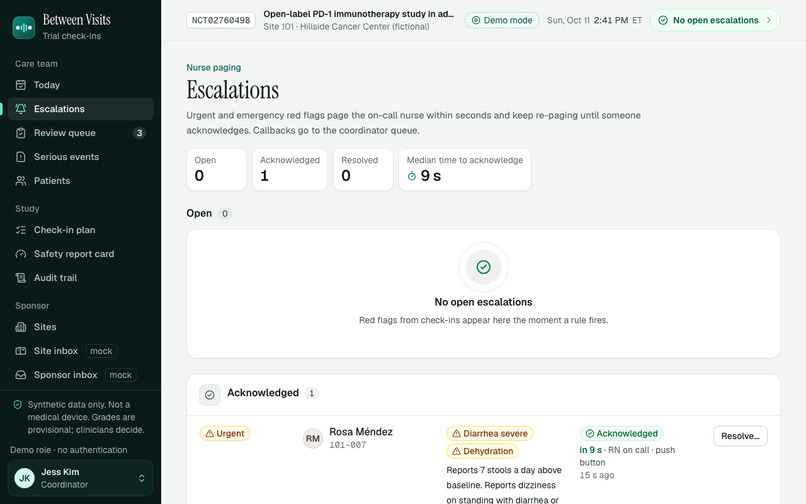The height and width of the screenshot is (504, 806).
Task: Click the chevron on No open escalations pill
Action: (769, 20)
